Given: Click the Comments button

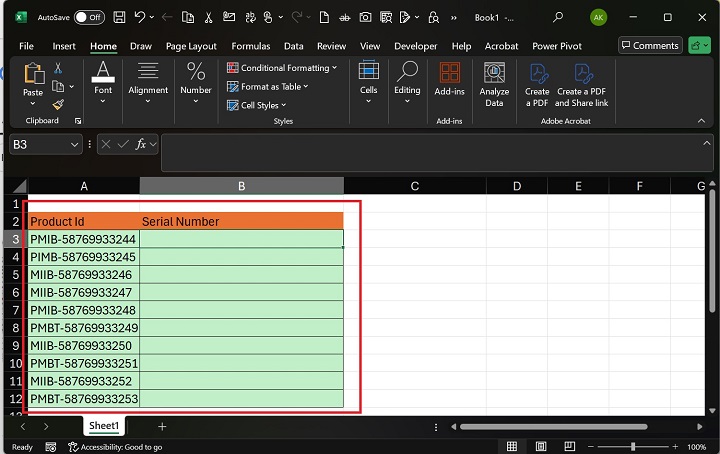Looking at the screenshot, I should coord(649,46).
